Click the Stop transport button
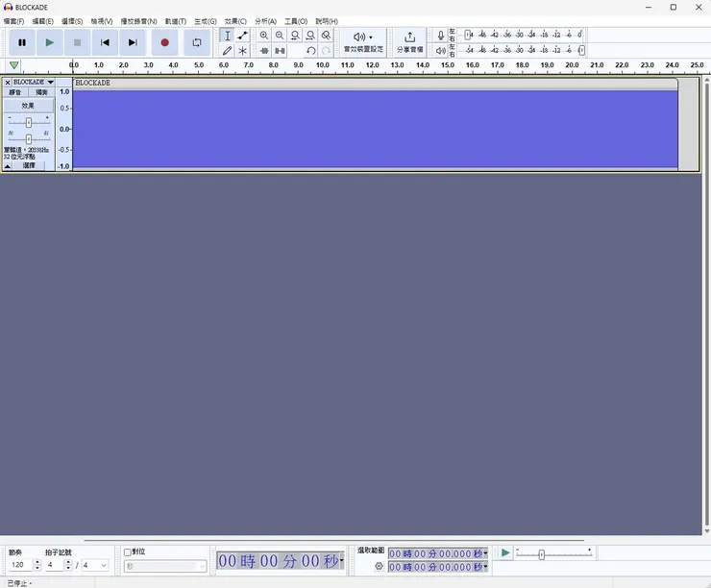This screenshot has height=588, width=711. (x=77, y=42)
